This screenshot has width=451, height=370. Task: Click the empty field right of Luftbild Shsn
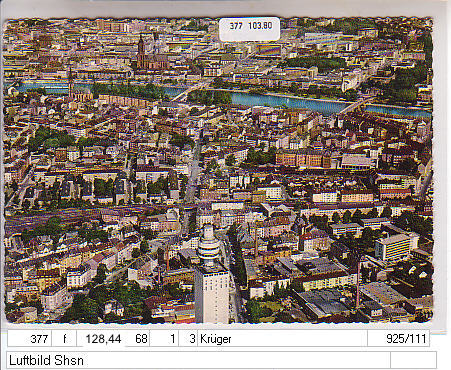413,360
